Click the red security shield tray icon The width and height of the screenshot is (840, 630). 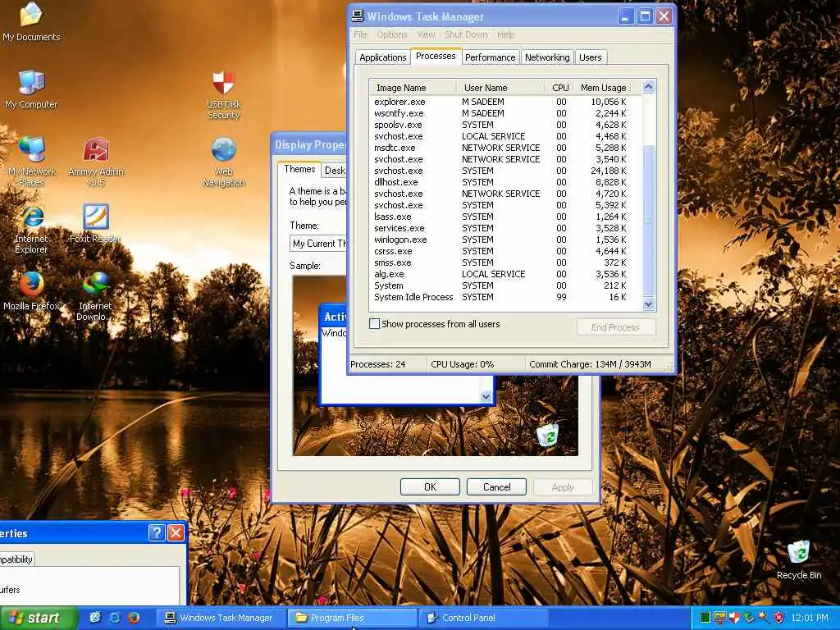778,618
